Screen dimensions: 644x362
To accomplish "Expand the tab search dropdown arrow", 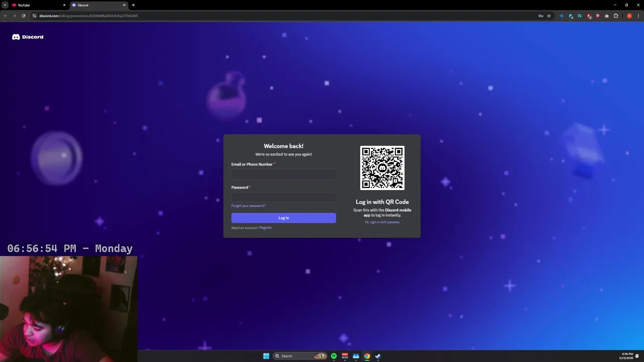I will (5, 5).
